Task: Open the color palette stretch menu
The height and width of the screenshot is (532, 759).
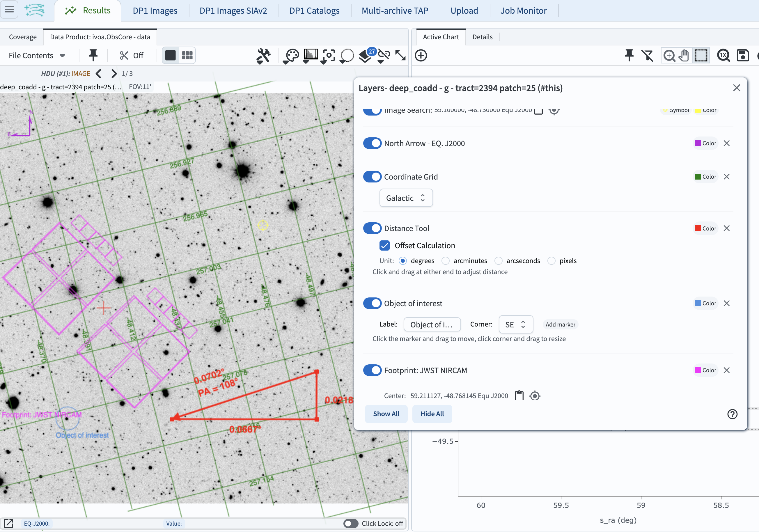Action: coord(292,56)
